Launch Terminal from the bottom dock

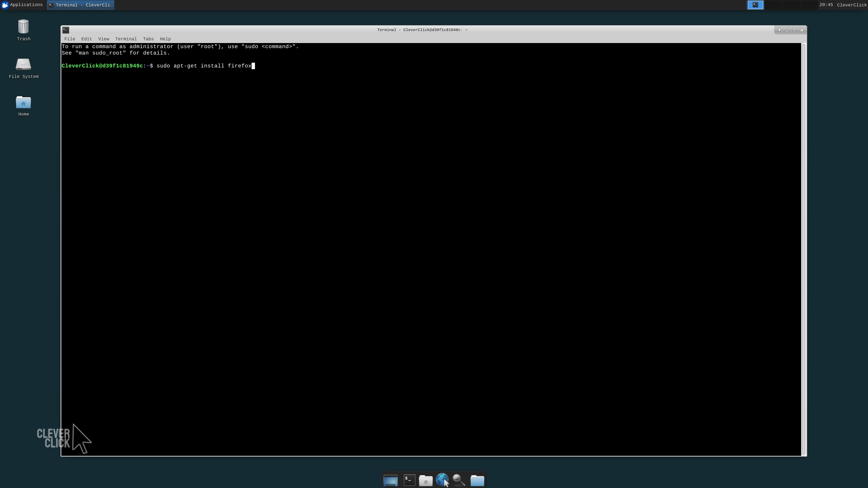(409, 480)
